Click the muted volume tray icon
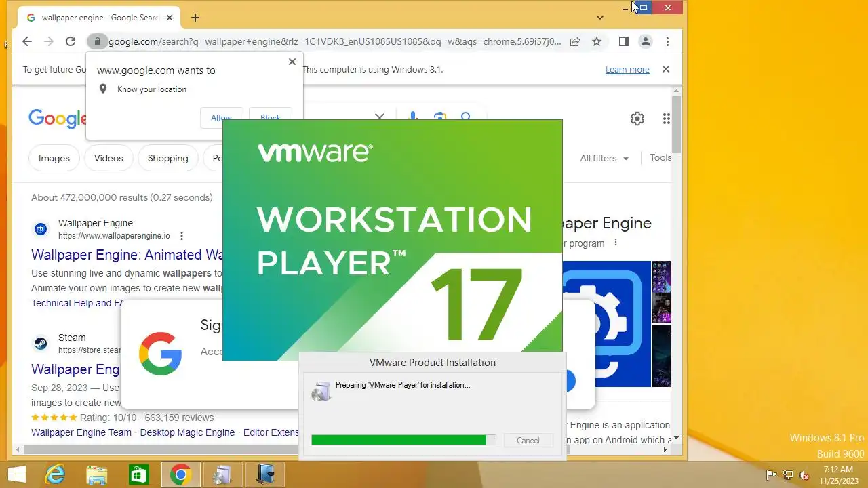 tap(804, 475)
